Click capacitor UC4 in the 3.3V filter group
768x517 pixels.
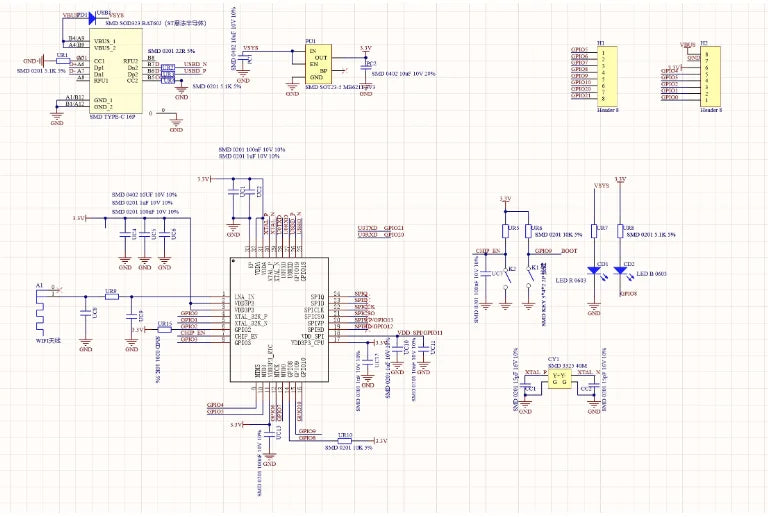pyautogui.click(x=125, y=233)
